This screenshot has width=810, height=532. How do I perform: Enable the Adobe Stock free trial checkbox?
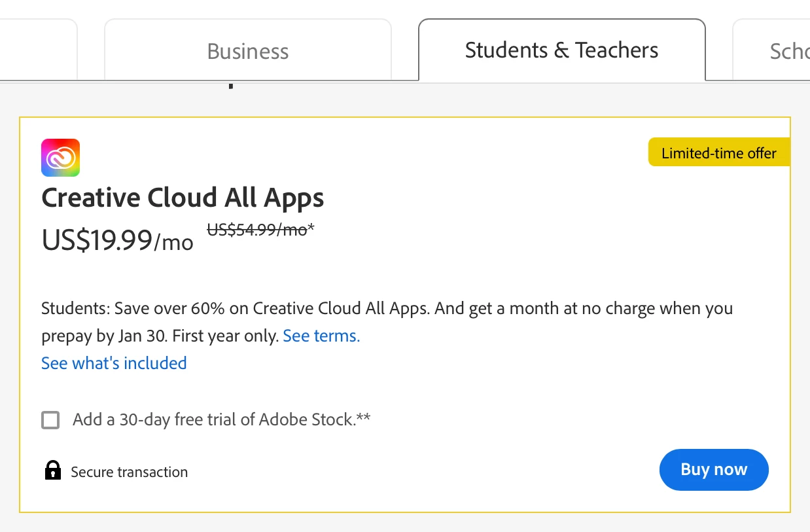coord(50,419)
